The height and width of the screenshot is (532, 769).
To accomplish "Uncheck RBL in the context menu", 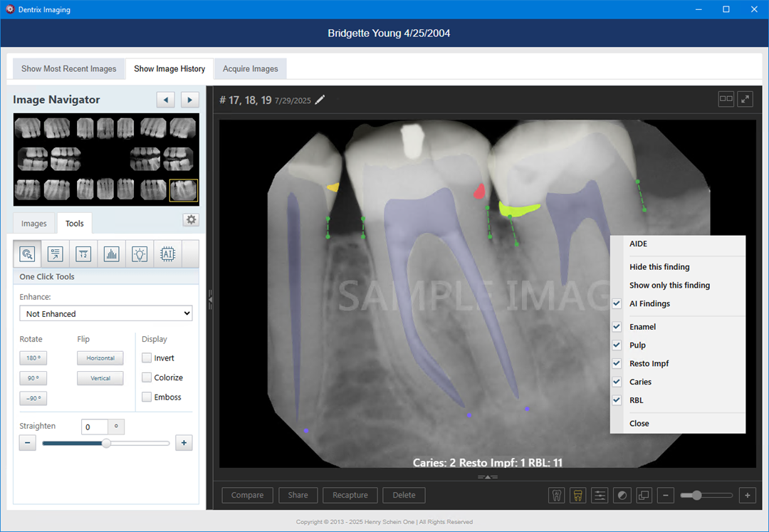I will 617,400.
